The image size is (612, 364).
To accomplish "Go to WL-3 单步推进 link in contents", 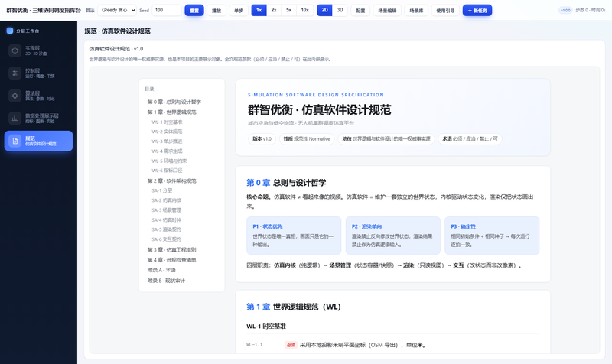I will [167, 141].
